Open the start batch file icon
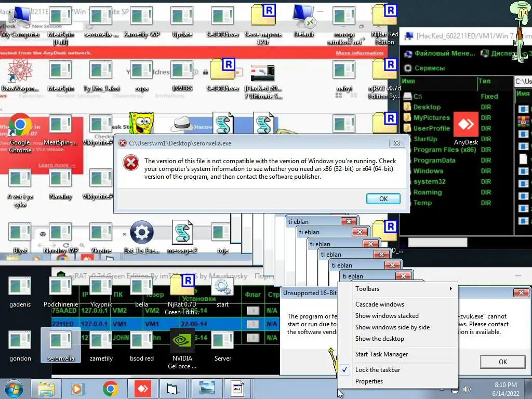 [222, 292]
